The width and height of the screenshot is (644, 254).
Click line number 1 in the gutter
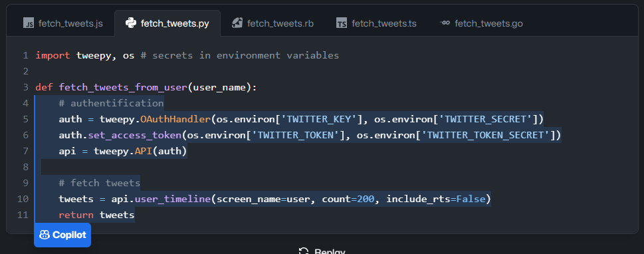click(26, 55)
